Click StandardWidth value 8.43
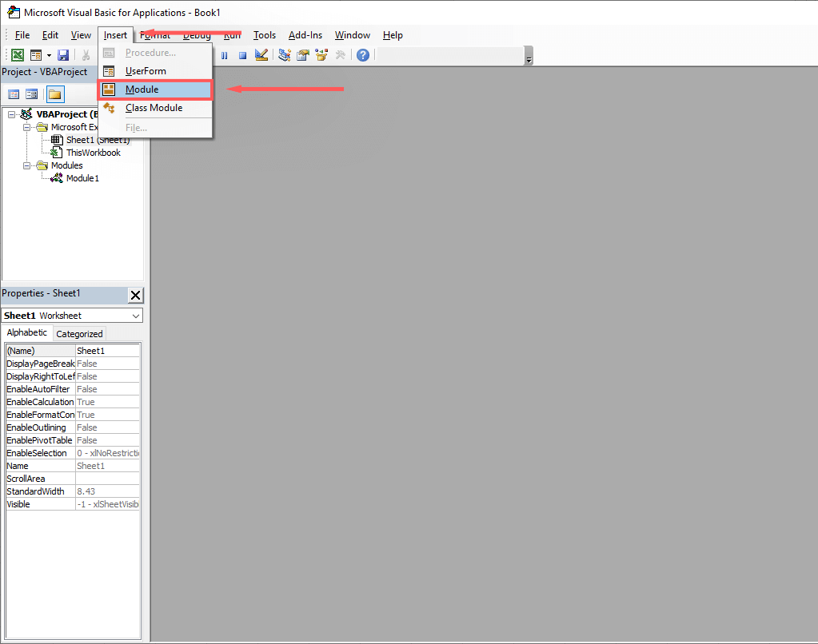Screen dimensions: 818x644 pyautogui.click(x=107, y=491)
